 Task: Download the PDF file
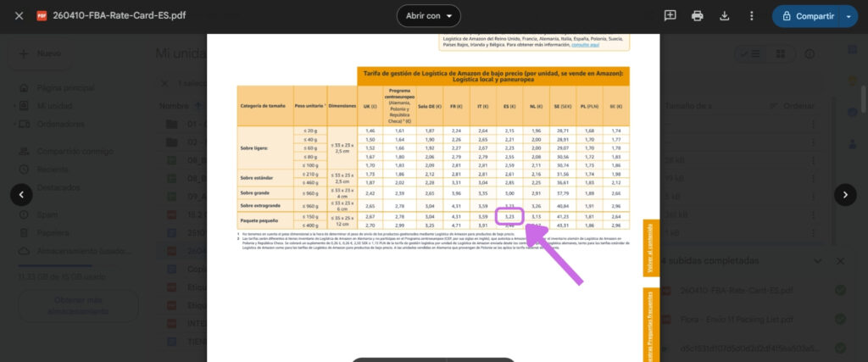click(724, 16)
